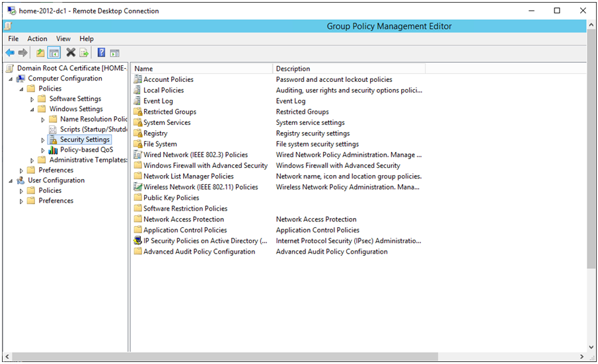Screen dimensions: 598x364
Task: Collapse the Computer Configuration node
Action: 11,79
